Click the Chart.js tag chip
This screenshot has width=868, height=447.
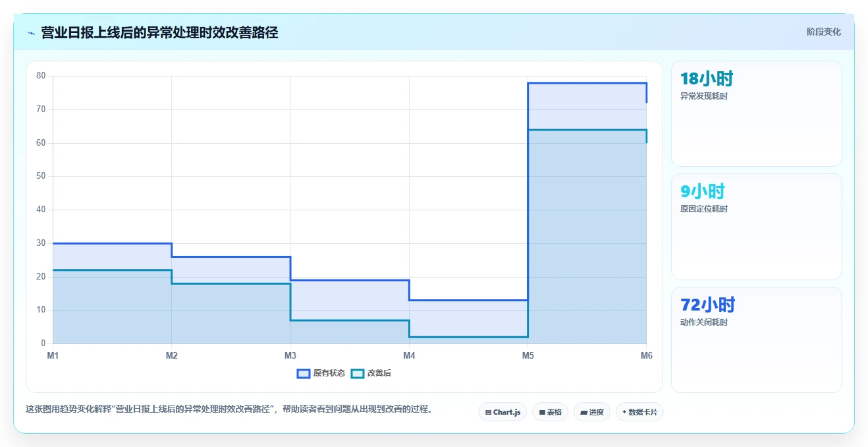pyautogui.click(x=502, y=412)
